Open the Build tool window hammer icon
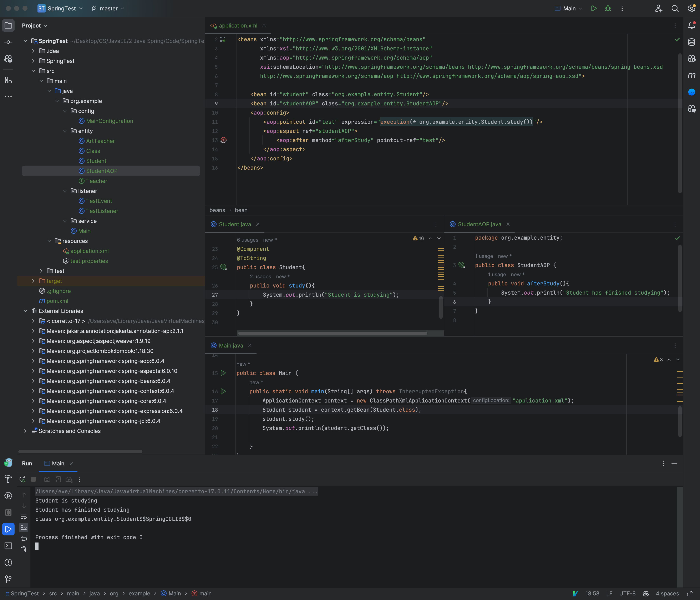Viewport: 700px width, 600px height. (9, 479)
